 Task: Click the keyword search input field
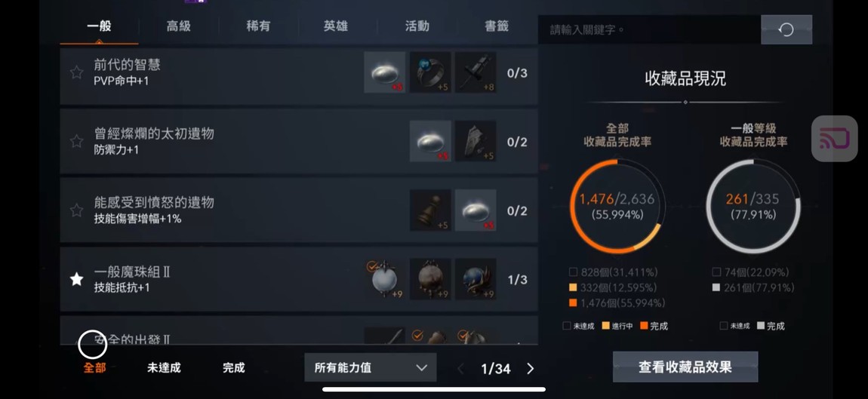[649, 29]
